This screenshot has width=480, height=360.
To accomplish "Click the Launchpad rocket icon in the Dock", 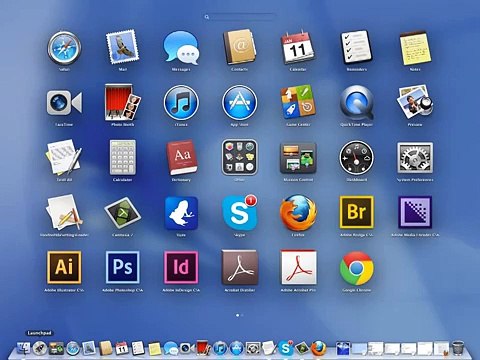I will tap(40, 348).
